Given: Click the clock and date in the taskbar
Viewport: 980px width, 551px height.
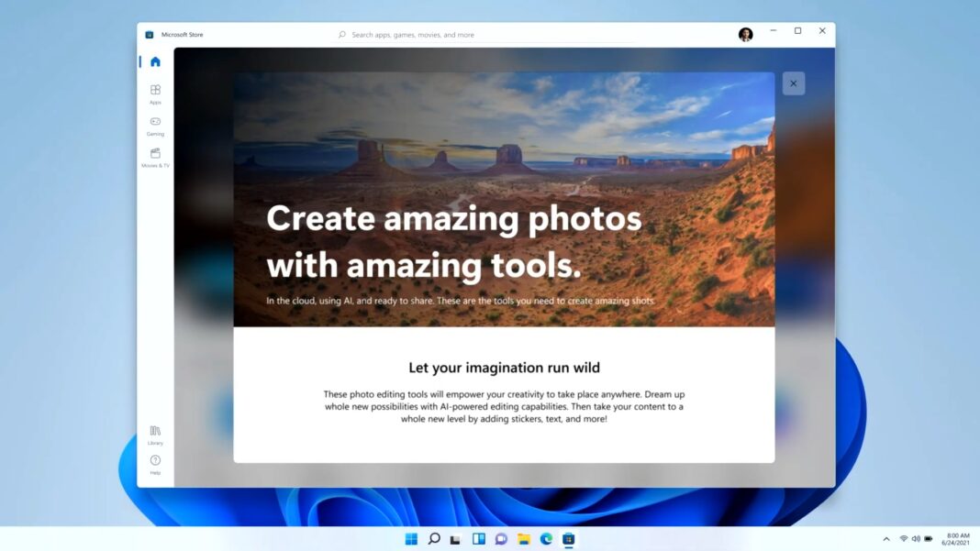Looking at the screenshot, I should [x=954, y=539].
